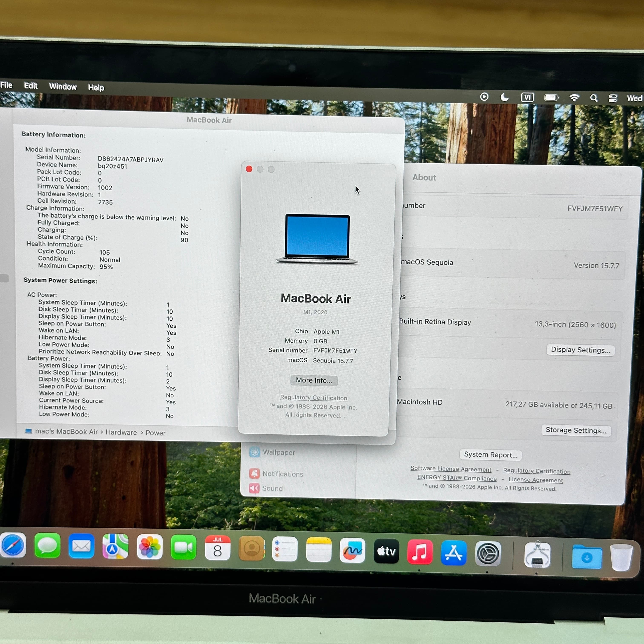644x644 pixels.
Task: Click Storage Settings… button
Action: click(576, 430)
